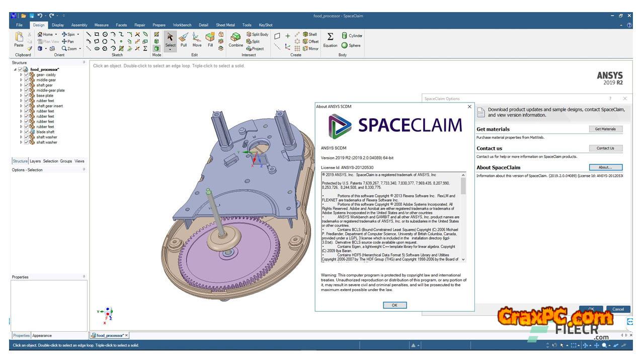Expand the middle-gear tree node
The height and width of the screenshot is (362, 644).
click(21, 80)
